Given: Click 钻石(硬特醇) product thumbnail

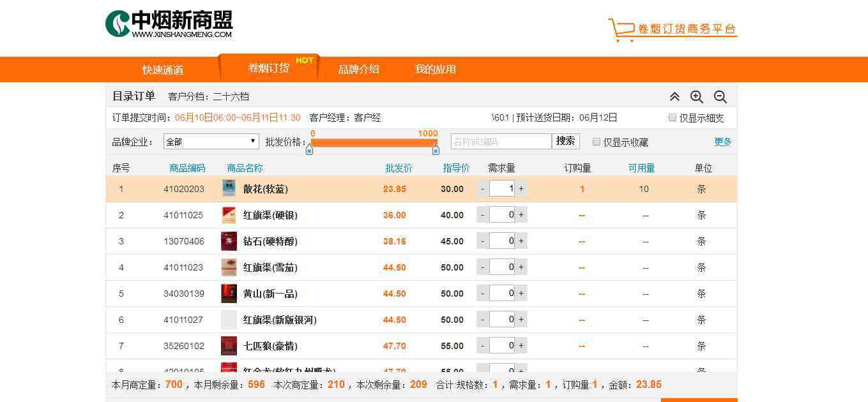Looking at the screenshot, I should pyautogui.click(x=229, y=241).
